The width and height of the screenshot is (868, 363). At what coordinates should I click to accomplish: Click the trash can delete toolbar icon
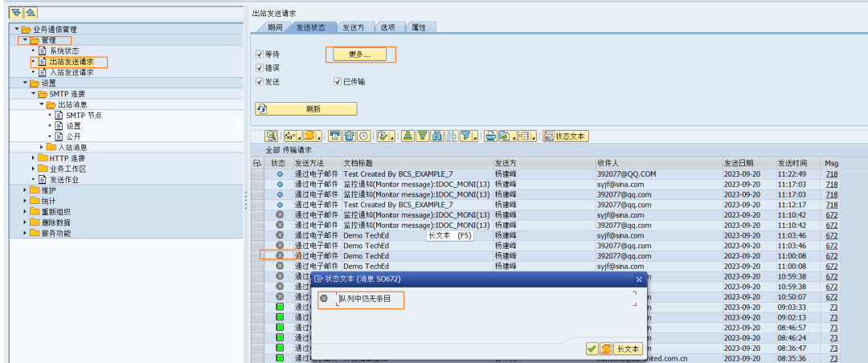[x=350, y=137]
